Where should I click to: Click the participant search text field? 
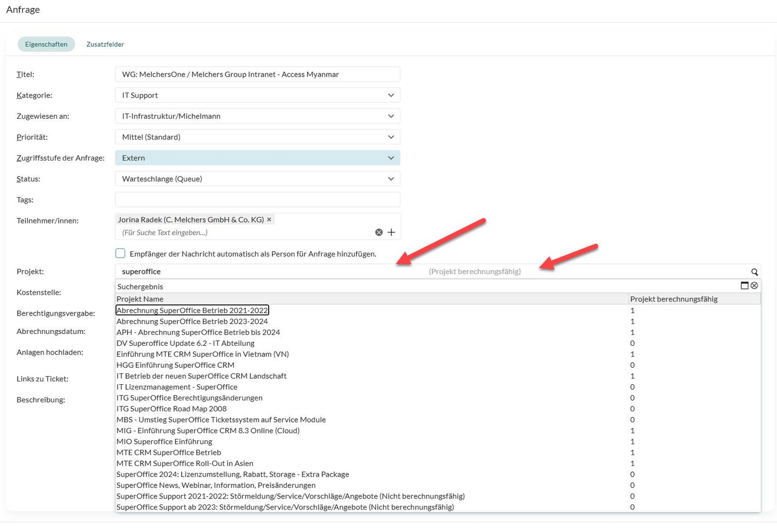(x=245, y=233)
